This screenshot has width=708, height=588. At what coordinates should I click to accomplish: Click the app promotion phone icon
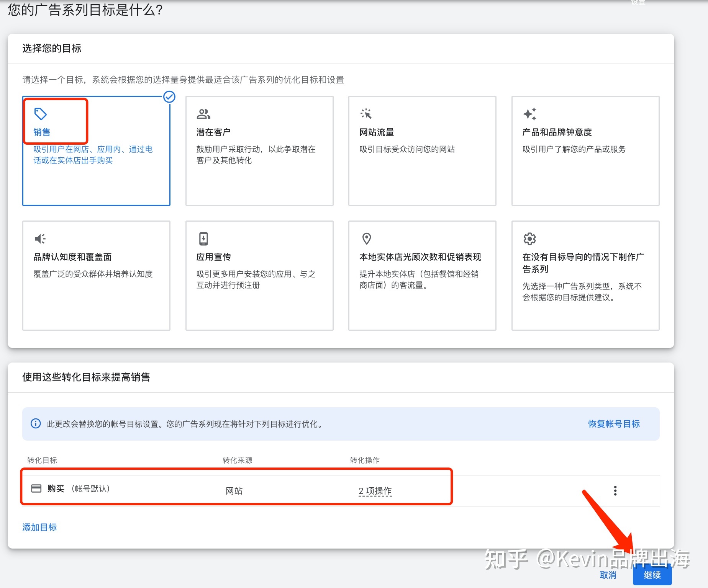tap(203, 238)
